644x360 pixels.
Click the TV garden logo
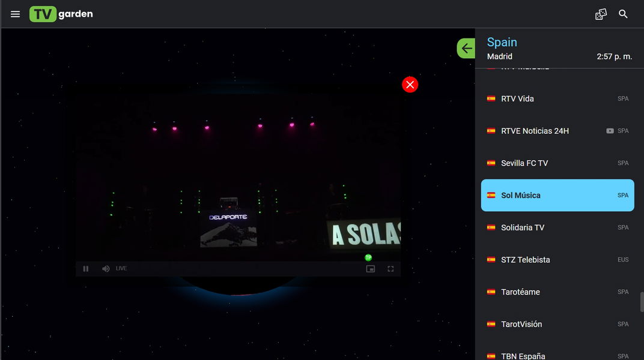pyautogui.click(x=61, y=14)
